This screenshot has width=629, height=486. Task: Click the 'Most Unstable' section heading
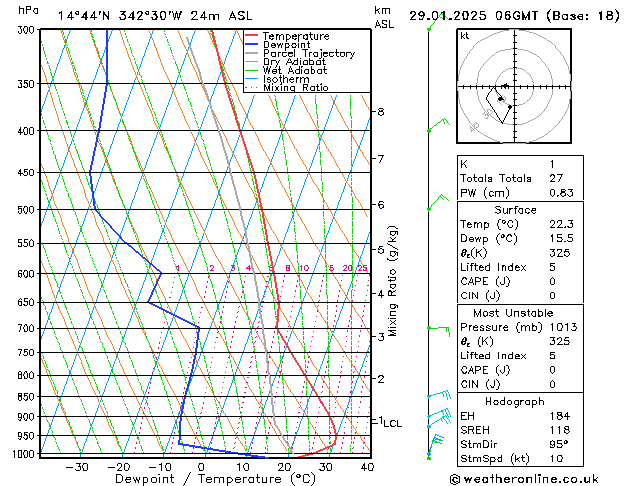[x=513, y=313]
